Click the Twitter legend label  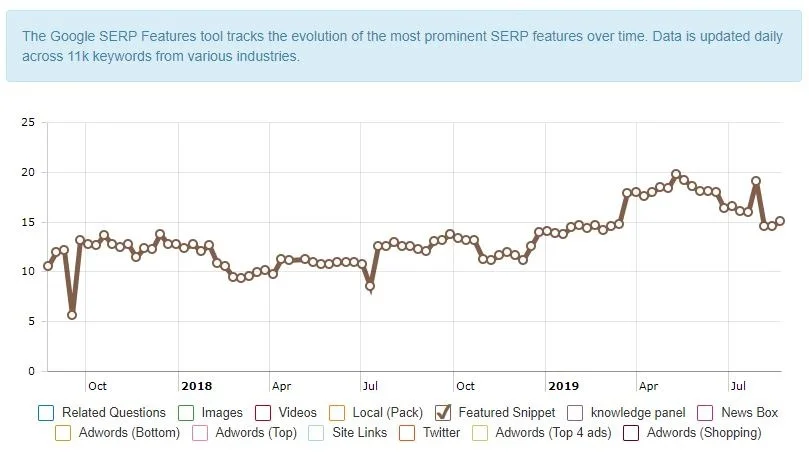click(x=441, y=433)
